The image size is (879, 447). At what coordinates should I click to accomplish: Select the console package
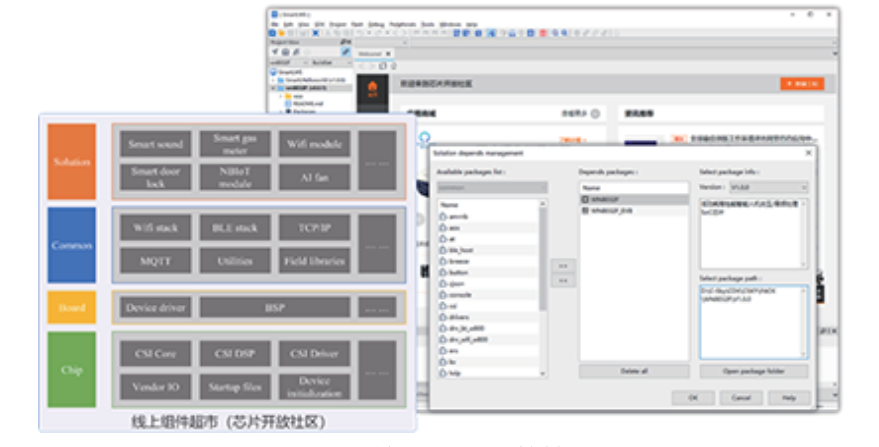click(x=487, y=295)
